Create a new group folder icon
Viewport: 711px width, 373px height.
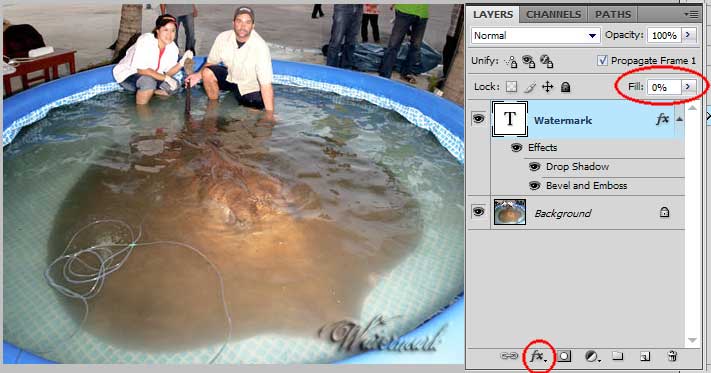(618, 356)
